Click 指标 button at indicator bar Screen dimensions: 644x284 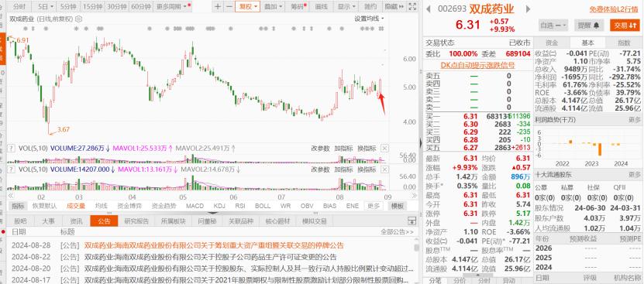18,206
